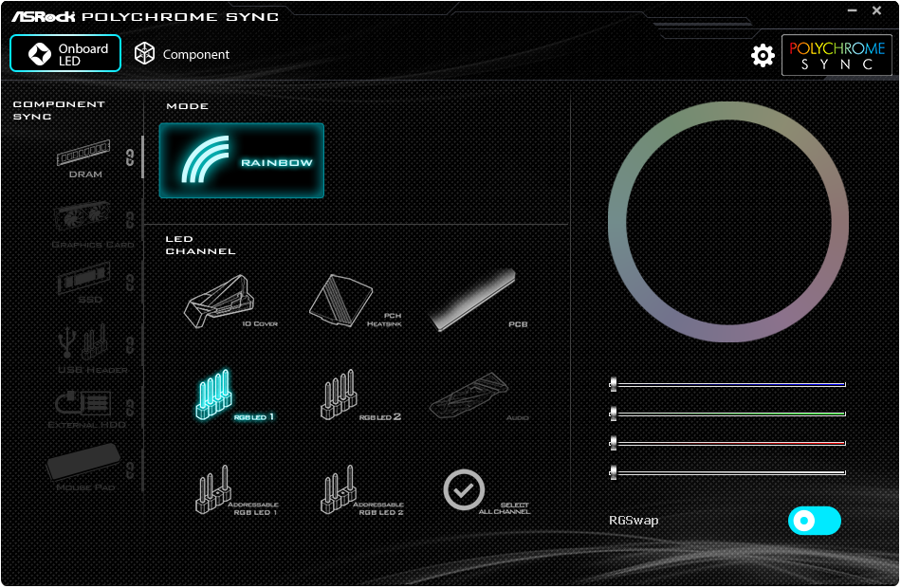The image size is (901, 588).
Task: Toggle Mouse Pad sync link icon
Action: (130, 470)
